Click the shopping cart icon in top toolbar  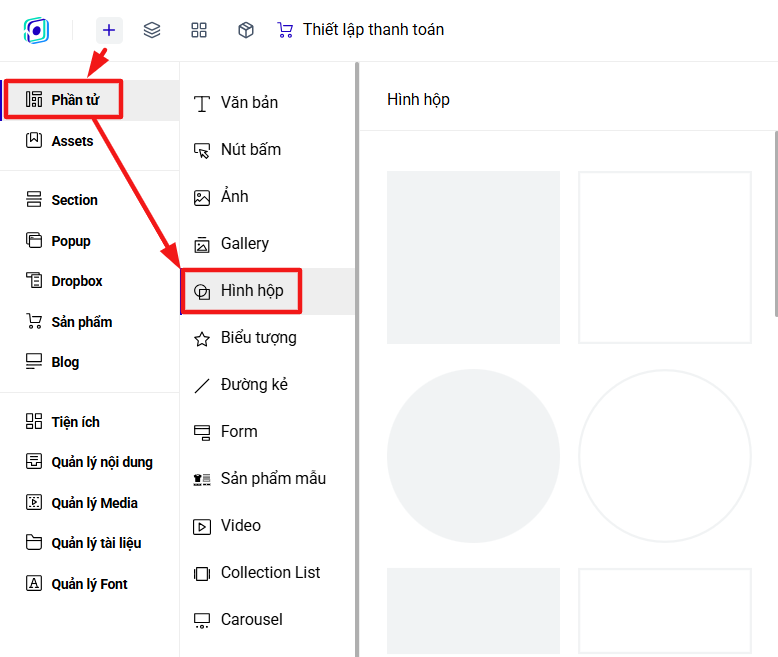tap(285, 30)
